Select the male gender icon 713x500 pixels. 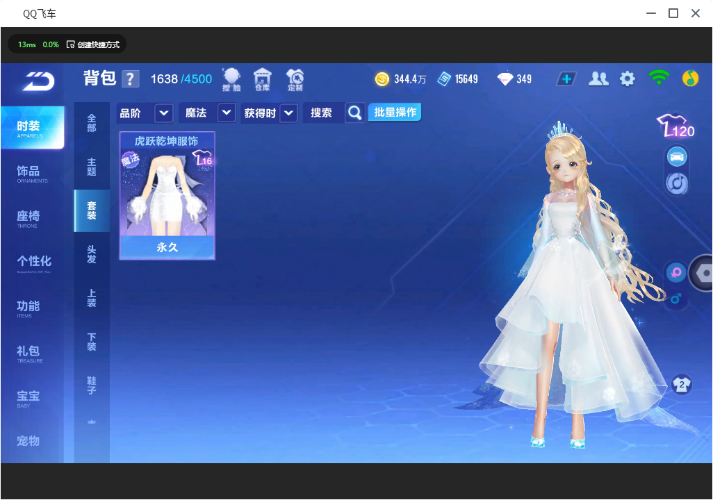676,298
